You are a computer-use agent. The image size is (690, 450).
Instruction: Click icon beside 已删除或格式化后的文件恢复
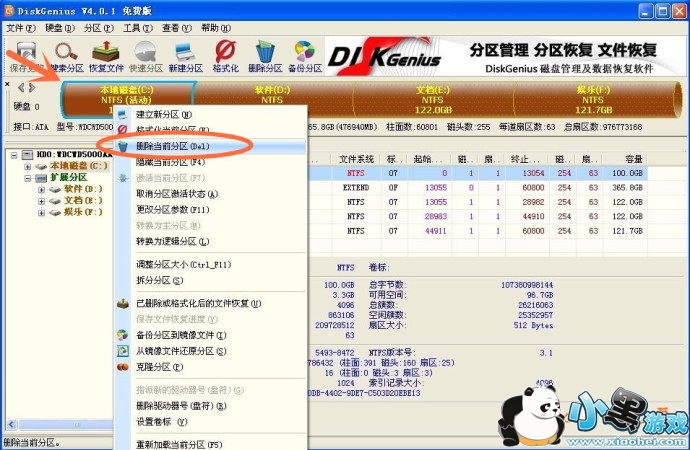point(123,304)
